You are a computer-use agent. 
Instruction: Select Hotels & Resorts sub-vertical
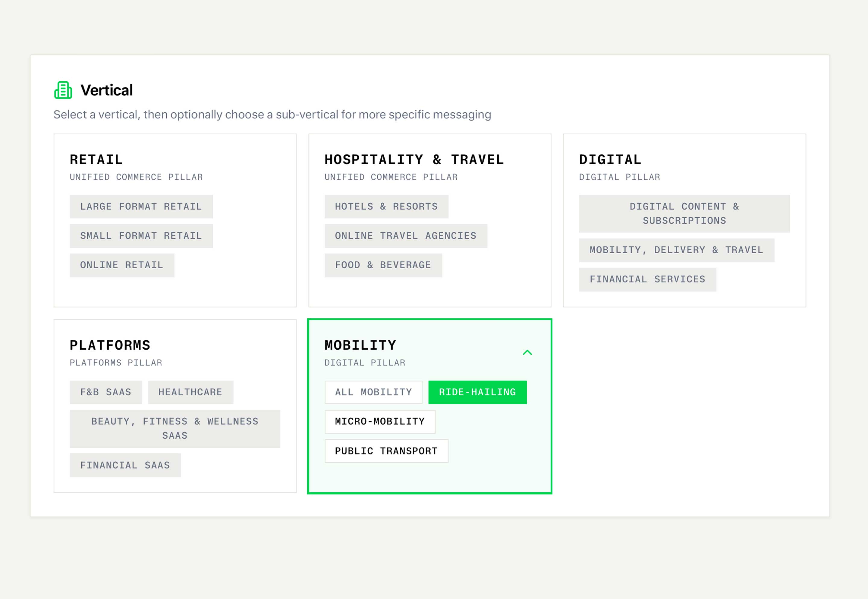386,206
